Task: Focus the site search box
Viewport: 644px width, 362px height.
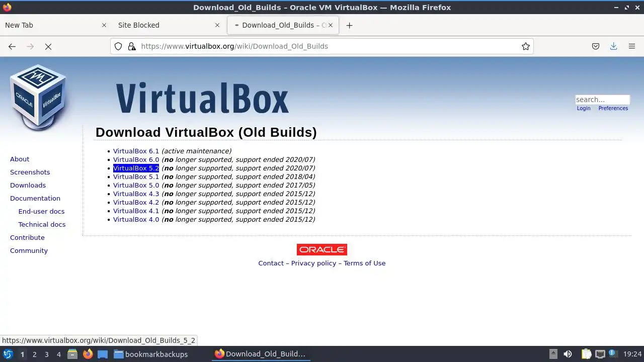Action: (x=602, y=100)
